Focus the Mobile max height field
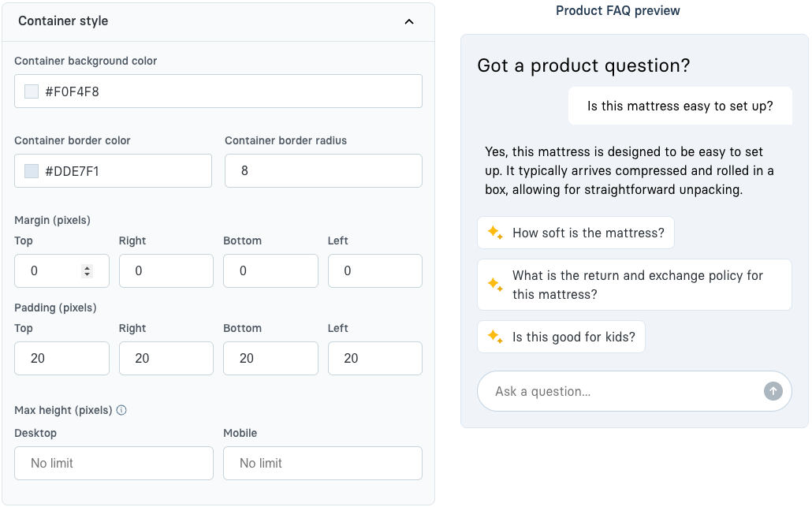Image resolution: width=812 pixels, height=507 pixels. point(322,463)
